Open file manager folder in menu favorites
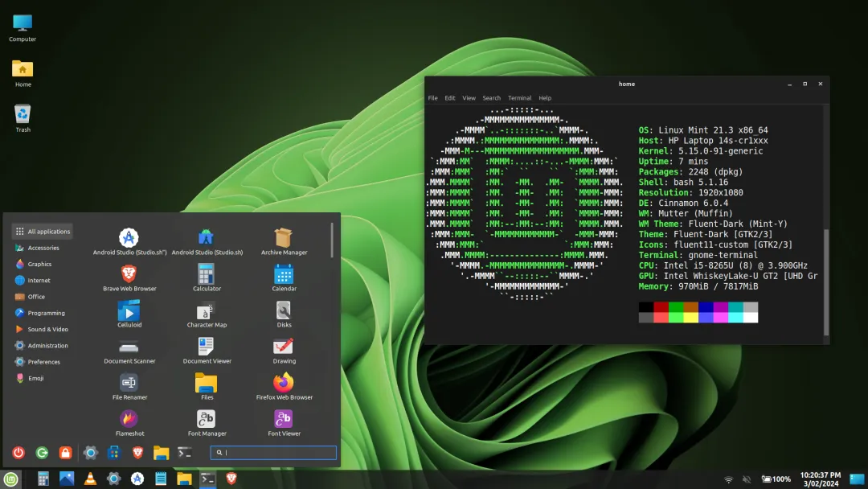This screenshot has width=868, height=489. click(161, 453)
